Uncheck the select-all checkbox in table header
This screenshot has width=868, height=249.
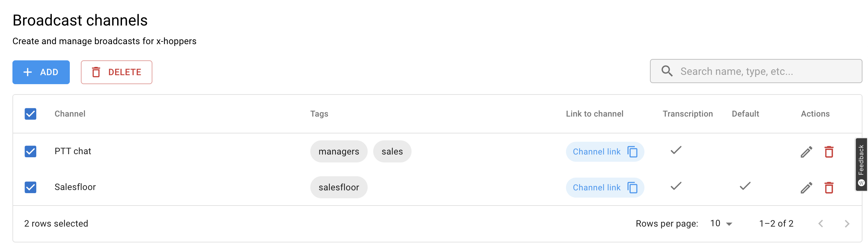pyautogui.click(x=30, y=114)
